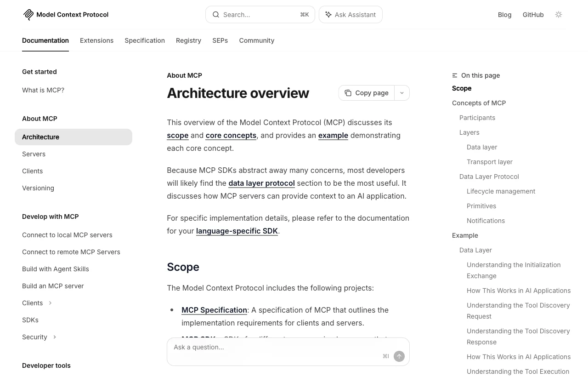Open the Copy page dropdown arrow
The image size is (588, 377).
coord(402,93)
